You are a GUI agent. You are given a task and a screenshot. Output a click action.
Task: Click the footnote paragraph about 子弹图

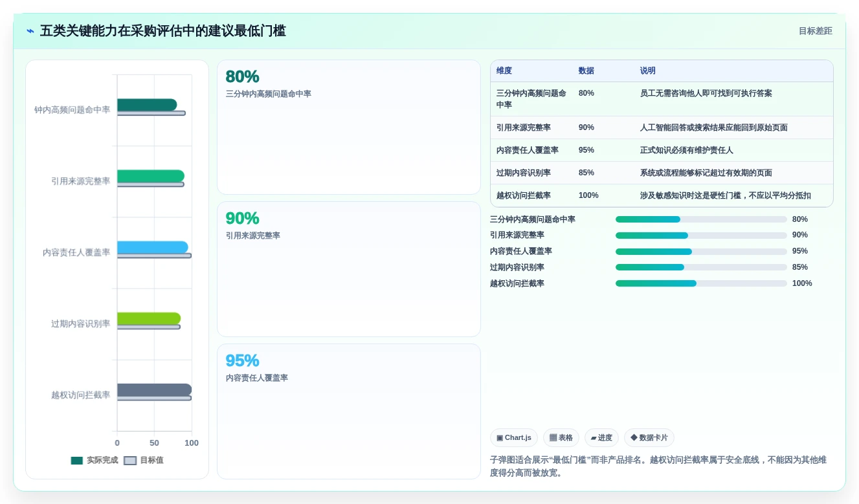pyautogui.click(x=658, y=466)
